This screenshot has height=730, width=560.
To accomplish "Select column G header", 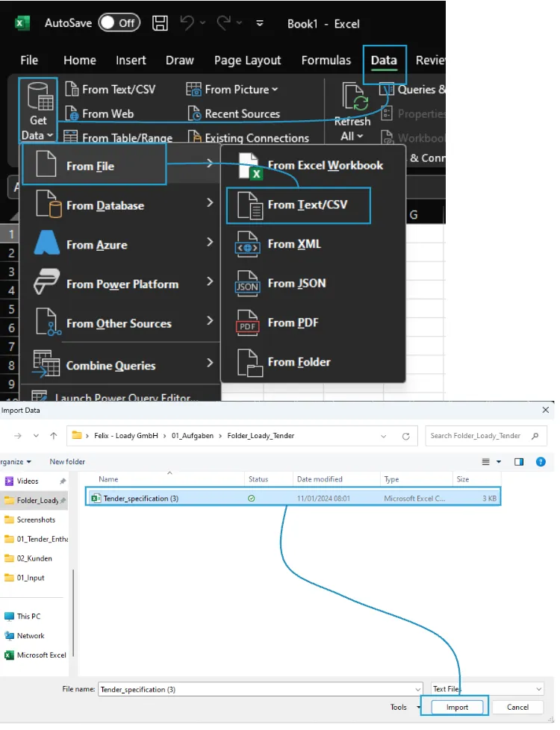I will pyautogui.click(x=414, y=215).
